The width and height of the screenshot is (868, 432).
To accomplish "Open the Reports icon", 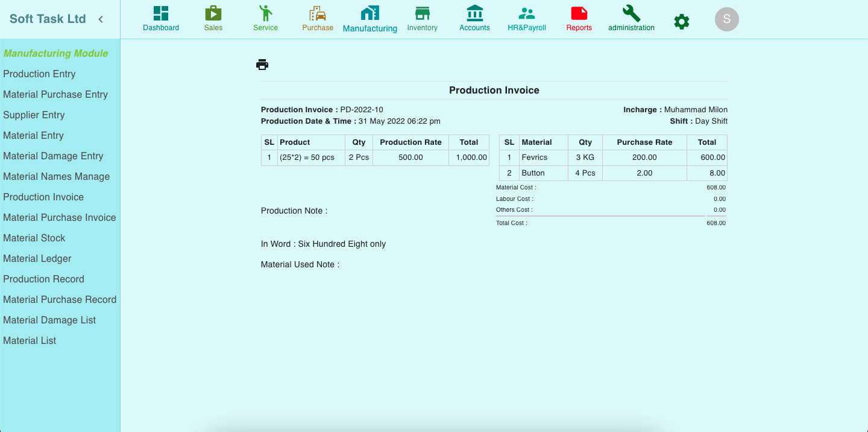I will pos(578,13).
